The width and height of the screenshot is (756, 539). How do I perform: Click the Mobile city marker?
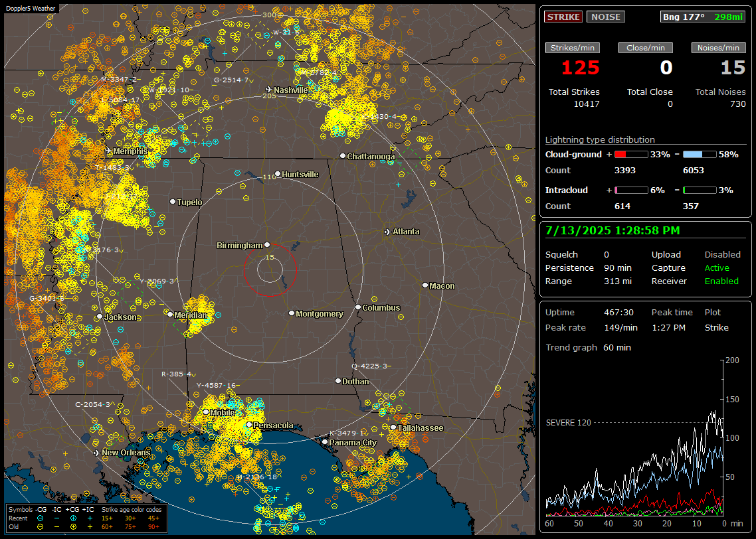coord(206,412)
